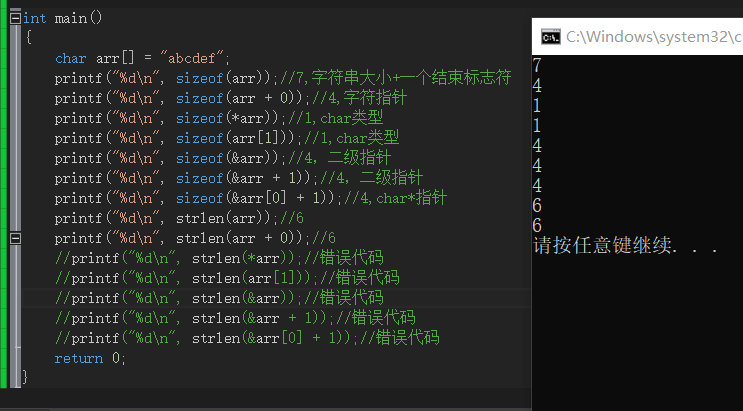Click the 'int main()' declaration text
Viewport: 743px width, 411px height.
click(63, 18)
